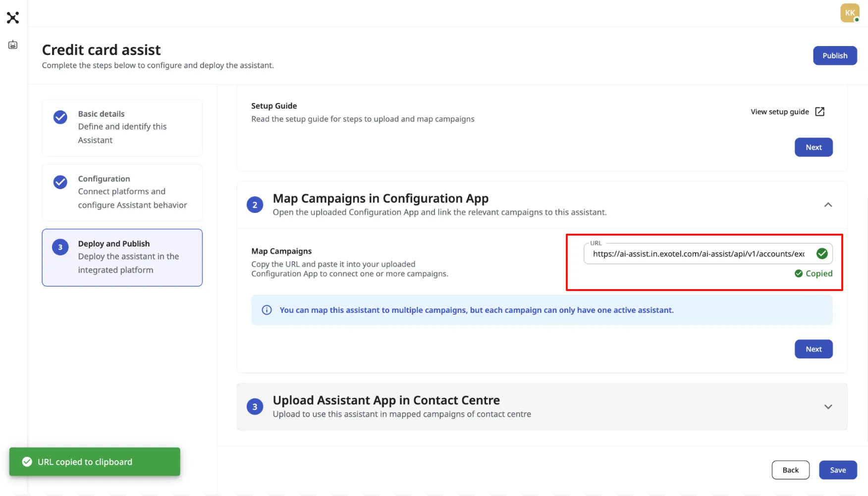Click the Publish button
Screen dimensions: 868x496
pos(835,55)
